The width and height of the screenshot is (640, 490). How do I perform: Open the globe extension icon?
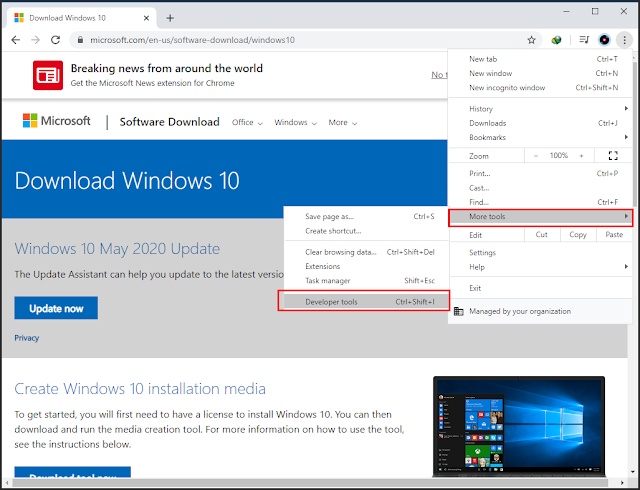click(x=556, y=40)
